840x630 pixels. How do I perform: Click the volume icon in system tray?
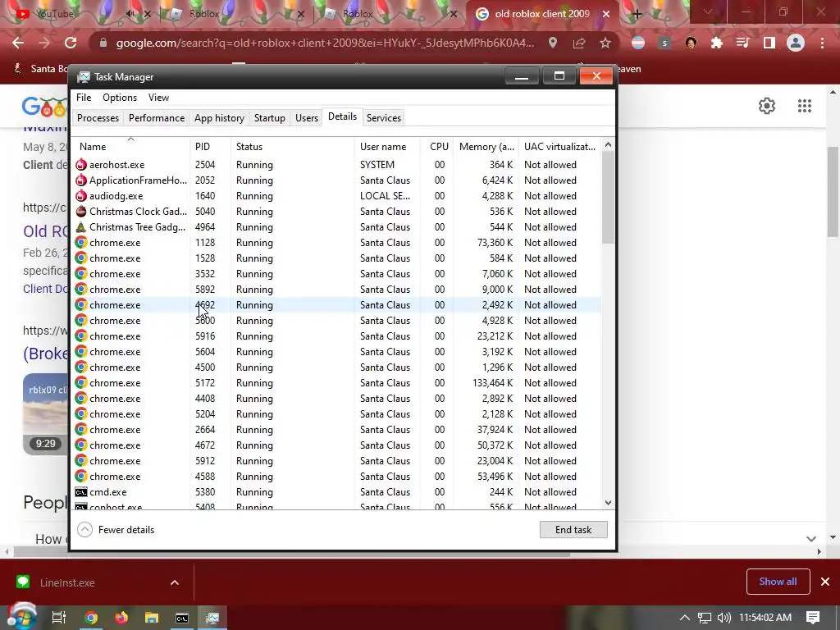point(724,618)
